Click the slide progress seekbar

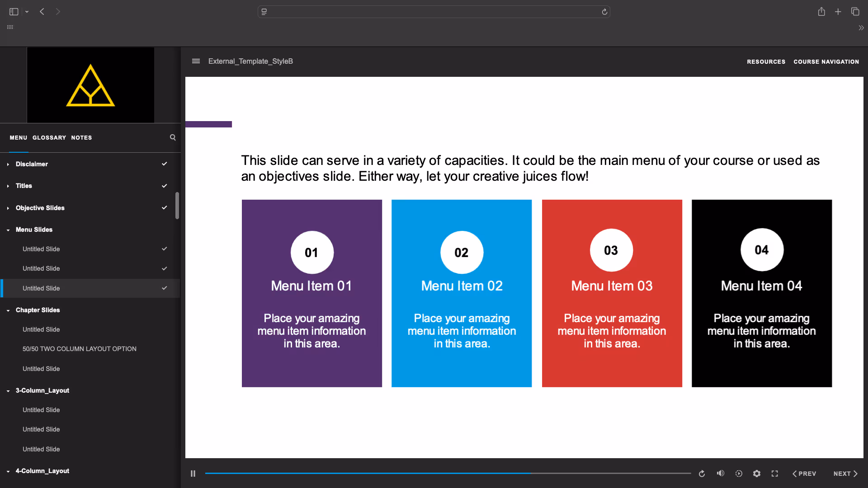(x=448, y=473)
